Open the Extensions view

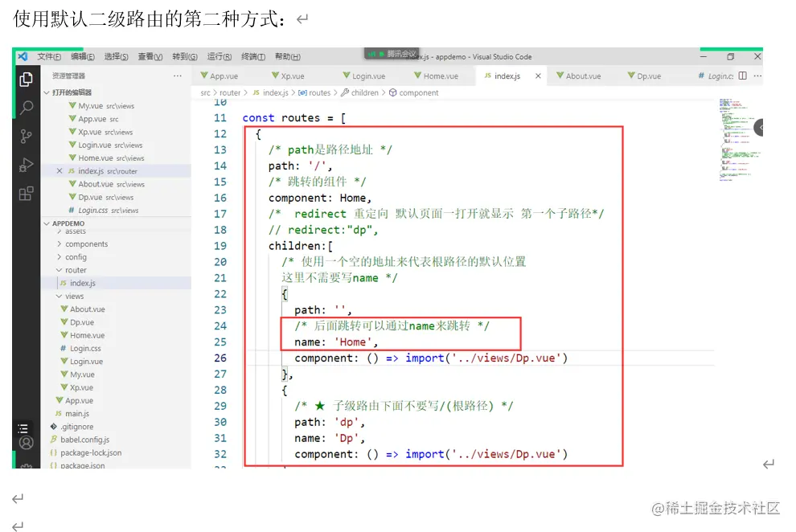[x=26, y=193]
